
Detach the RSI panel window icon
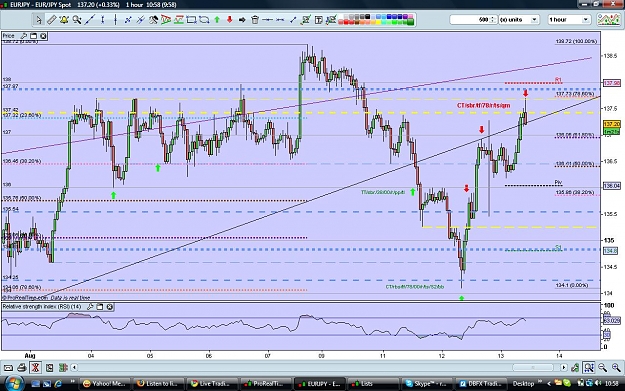(x=100, y=307)
